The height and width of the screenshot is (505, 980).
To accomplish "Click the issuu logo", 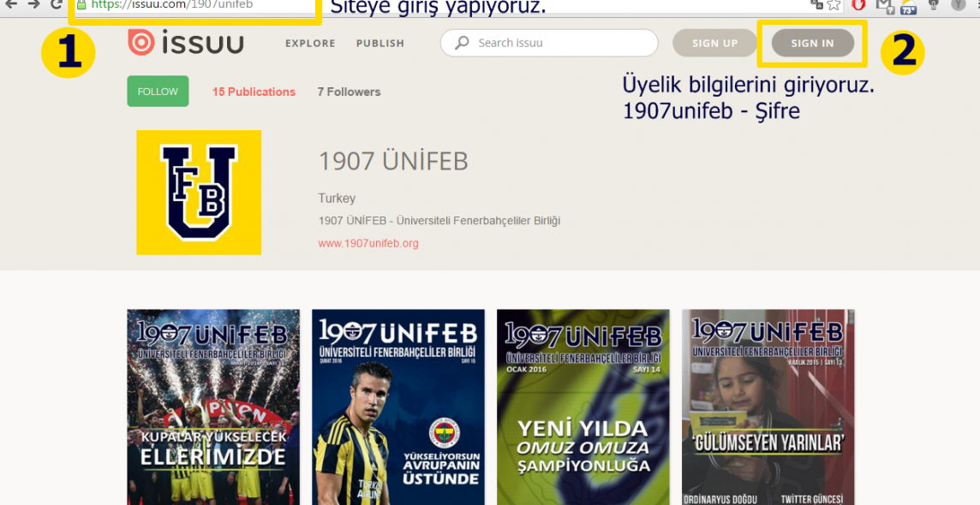I will (x=186, y=43).
